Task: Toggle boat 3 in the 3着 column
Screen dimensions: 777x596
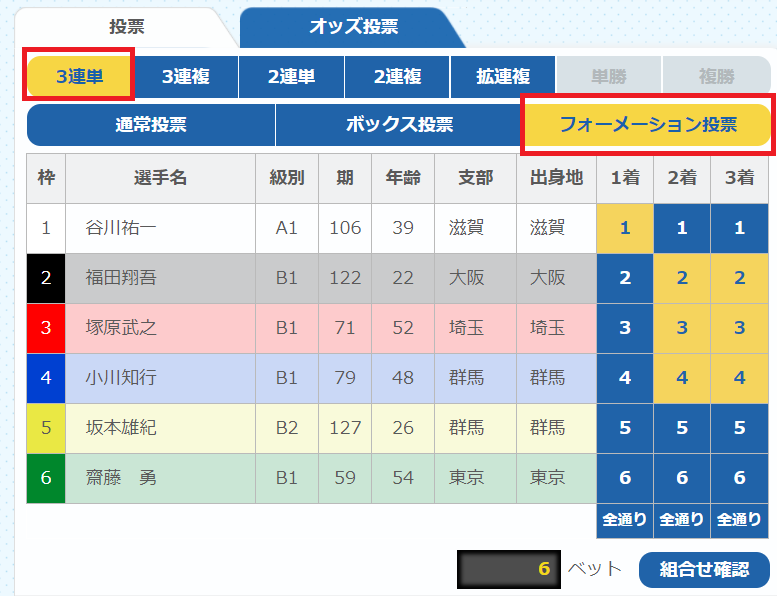Action: pyautogui.click(x=740, y=328)
